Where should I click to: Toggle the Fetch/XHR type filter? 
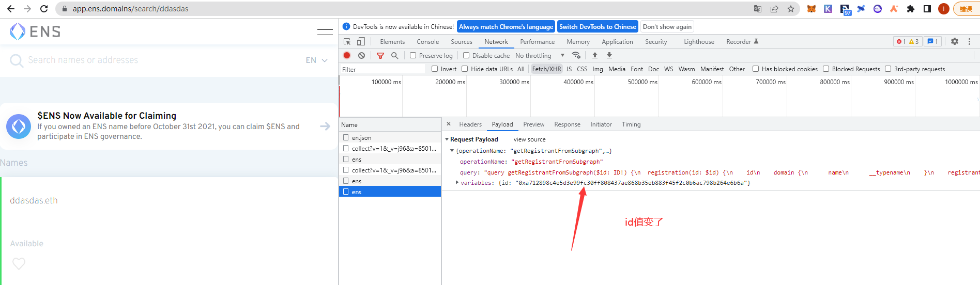546,69
